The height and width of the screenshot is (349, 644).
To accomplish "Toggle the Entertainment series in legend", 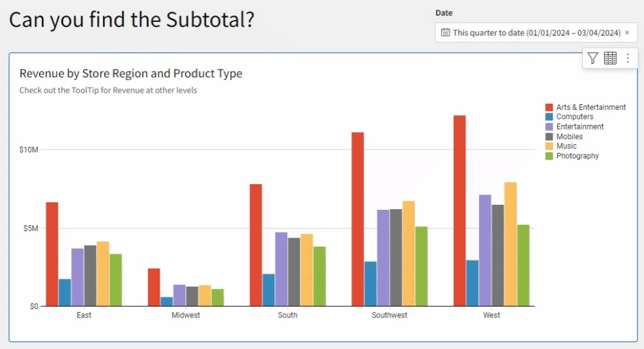I will point(580,127).
